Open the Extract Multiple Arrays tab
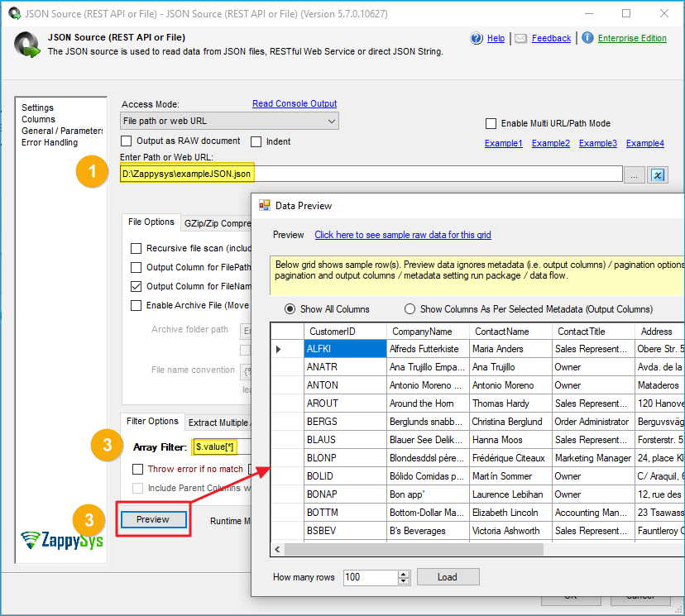 (x=218, y=423)
